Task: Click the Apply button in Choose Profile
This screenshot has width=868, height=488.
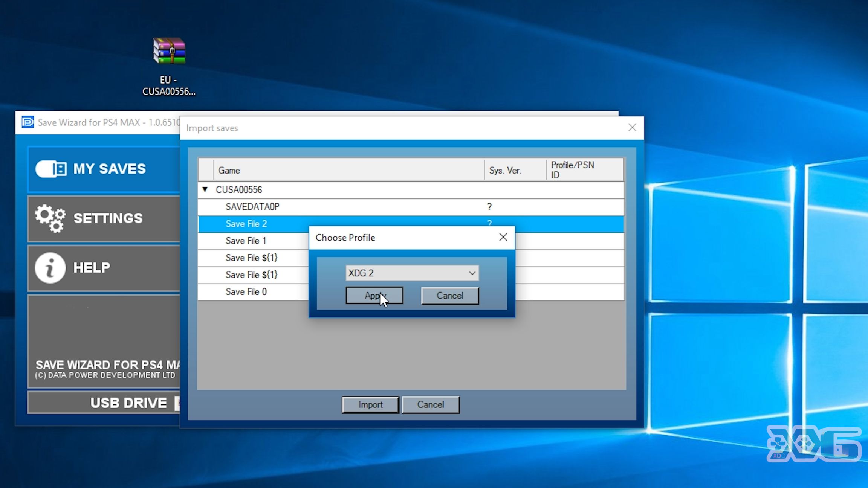Action: (x=374, y=296)
